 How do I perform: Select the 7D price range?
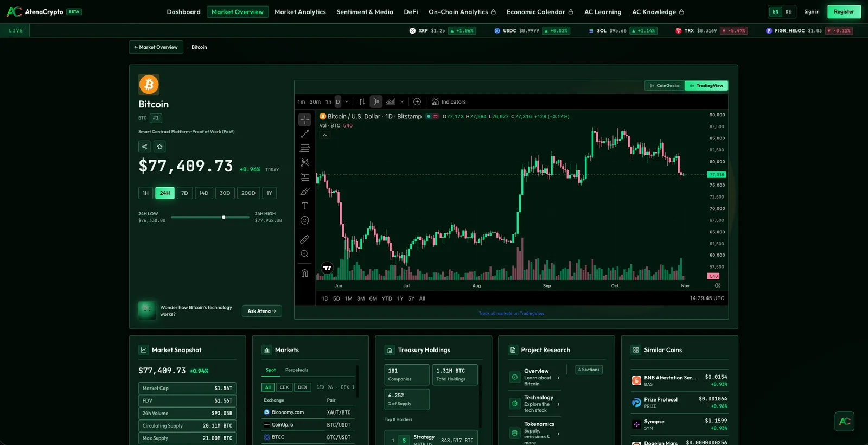184,193
